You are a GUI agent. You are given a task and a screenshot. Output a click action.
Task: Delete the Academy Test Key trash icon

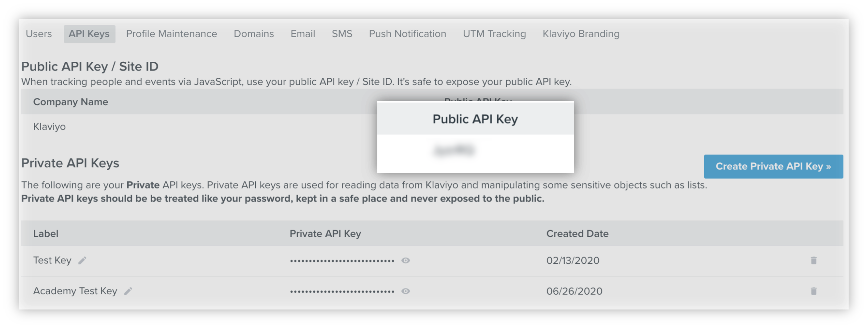[813, 291]
